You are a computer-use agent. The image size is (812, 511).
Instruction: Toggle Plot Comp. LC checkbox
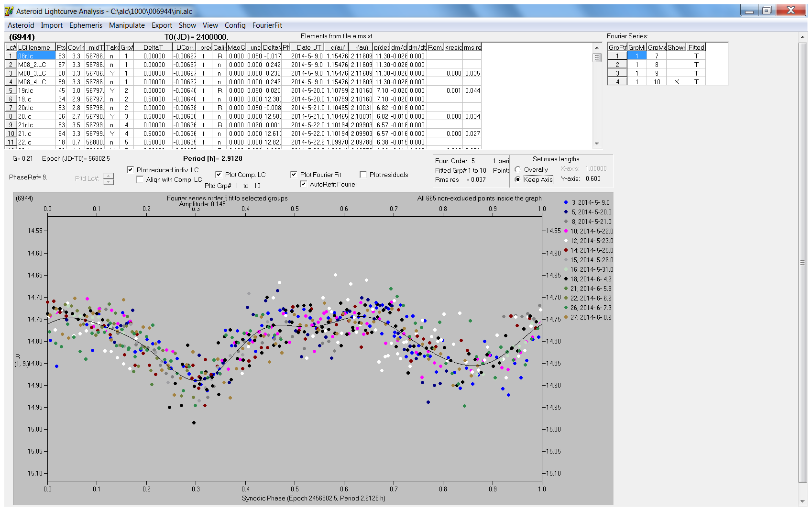coord(219,175)
